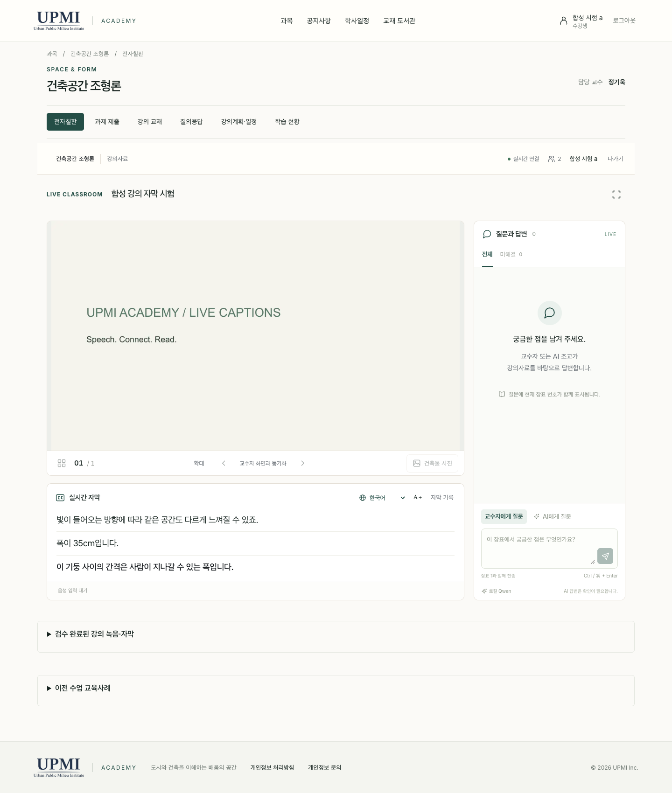Open the 과제 제출 tab
Viewport: 672px width, 793px height.
107,122
